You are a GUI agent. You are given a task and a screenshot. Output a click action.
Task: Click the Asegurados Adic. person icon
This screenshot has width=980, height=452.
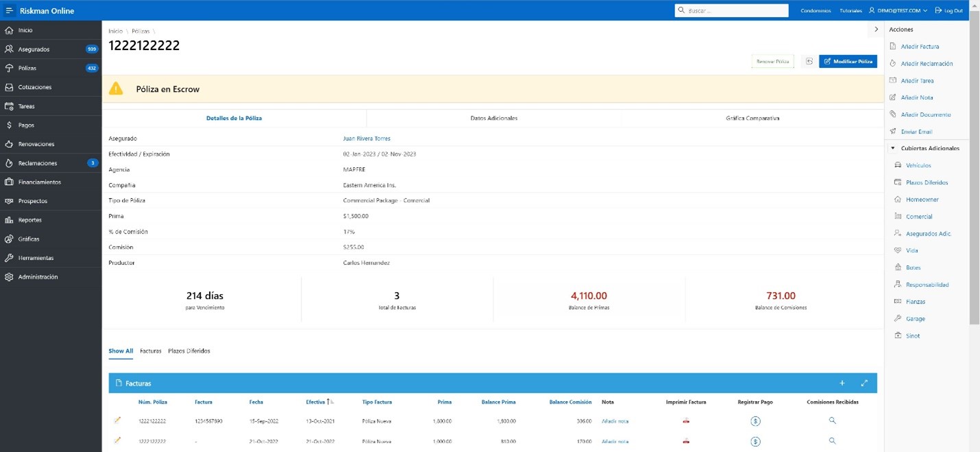[898, 234]
